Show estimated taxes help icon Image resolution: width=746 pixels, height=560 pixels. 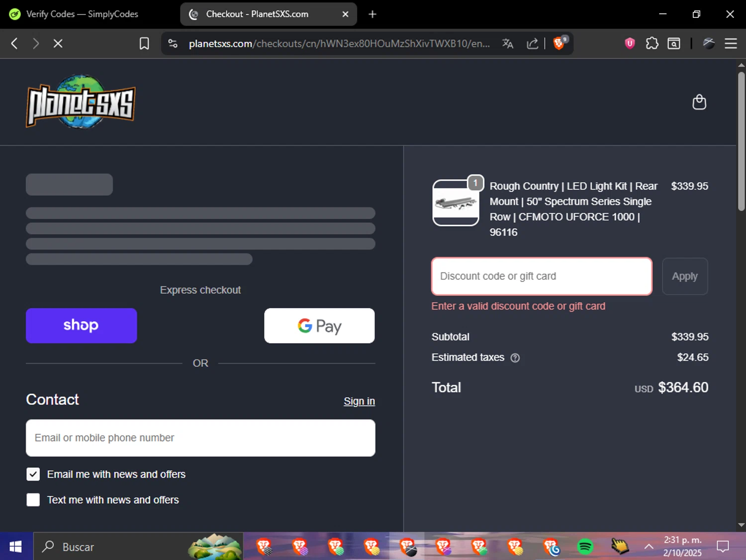click(x=515, y=358)
